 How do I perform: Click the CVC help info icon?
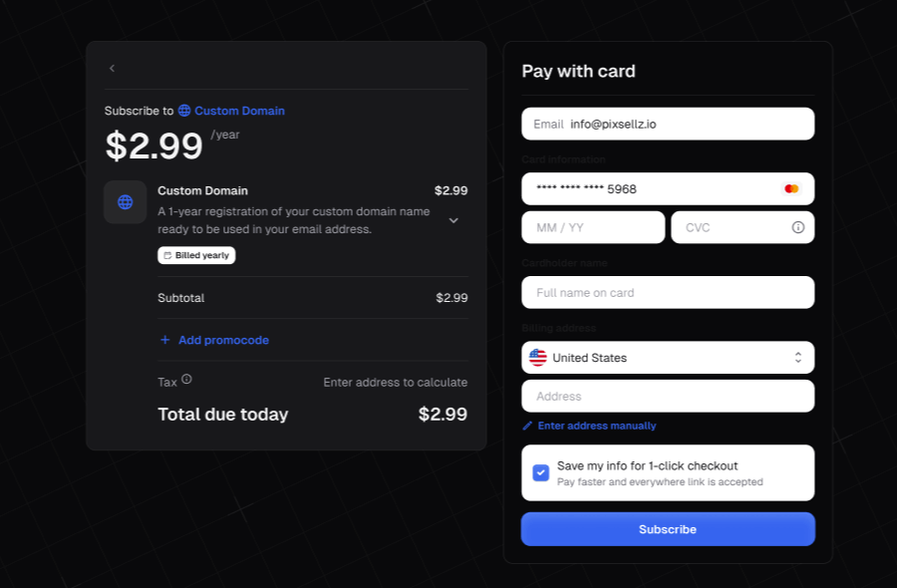(798, 227)
